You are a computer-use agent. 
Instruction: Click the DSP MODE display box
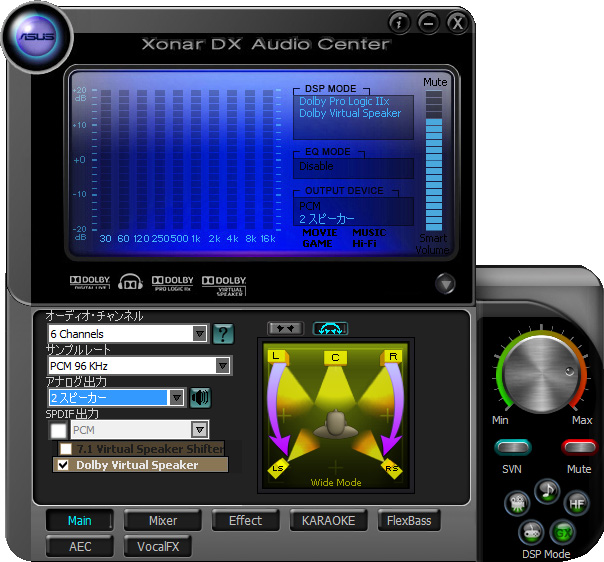click(x=353, y=117)
